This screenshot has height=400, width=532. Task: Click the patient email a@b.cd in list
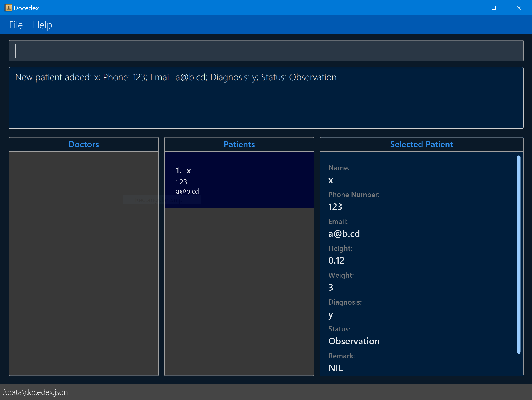pyautogui.click(x=187, y=192)
